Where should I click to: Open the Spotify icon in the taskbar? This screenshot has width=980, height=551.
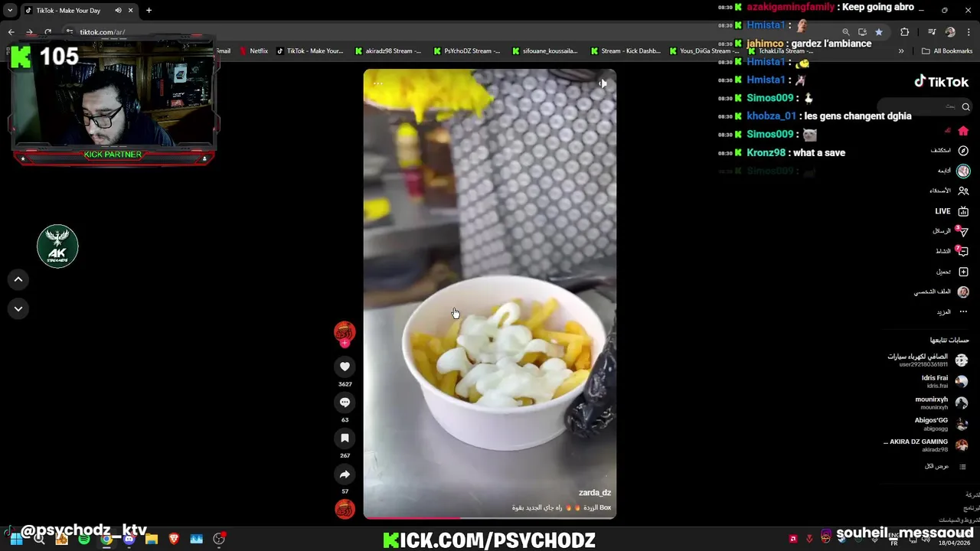coord(84,540)
